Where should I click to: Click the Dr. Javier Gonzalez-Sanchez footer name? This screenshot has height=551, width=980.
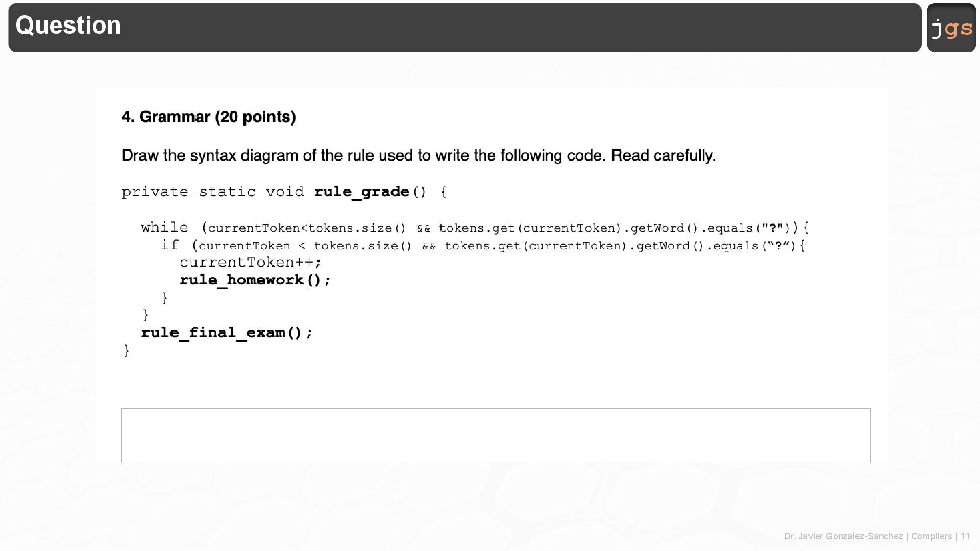pyautogui.click(x=843, y=536)
